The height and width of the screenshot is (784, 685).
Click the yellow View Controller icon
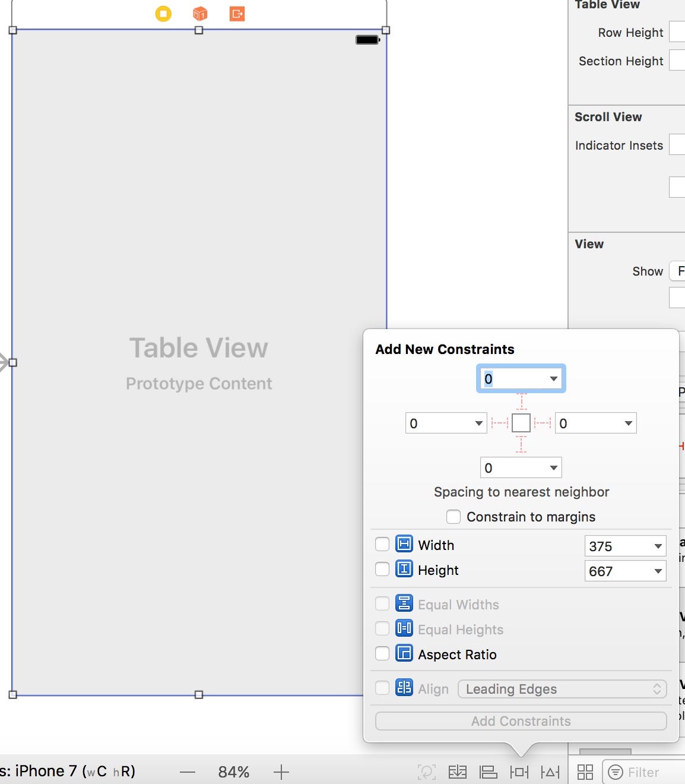click(163, 14)
